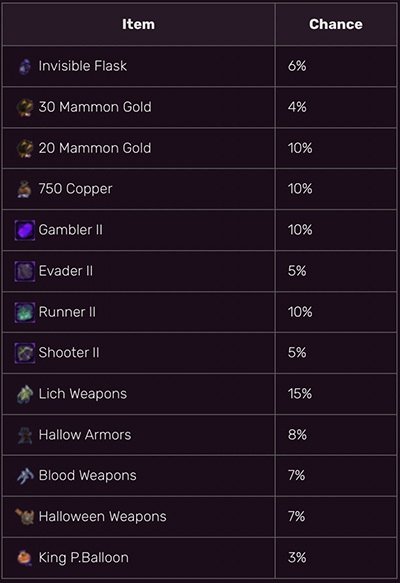
Task: Click the 20 Mammon Gold icon
Action: coord(25,148)
